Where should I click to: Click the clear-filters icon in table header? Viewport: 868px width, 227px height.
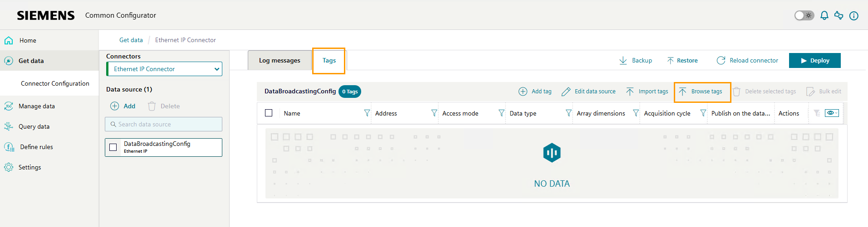817,113
